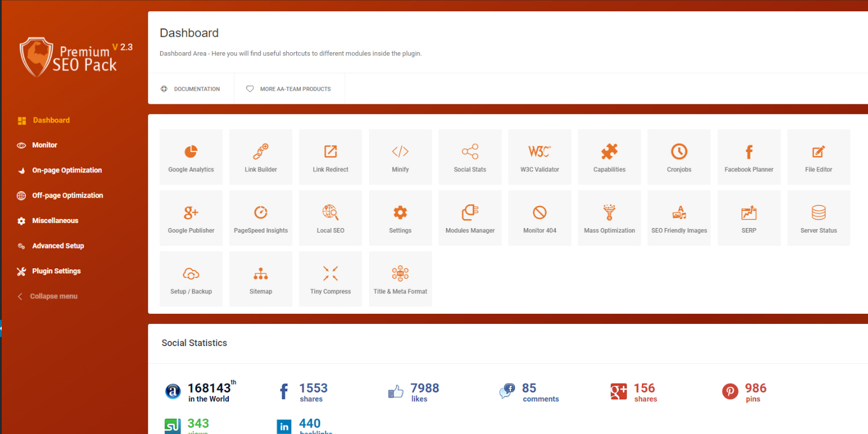Expand On-page Optimization in sidebar

[66, 170]
